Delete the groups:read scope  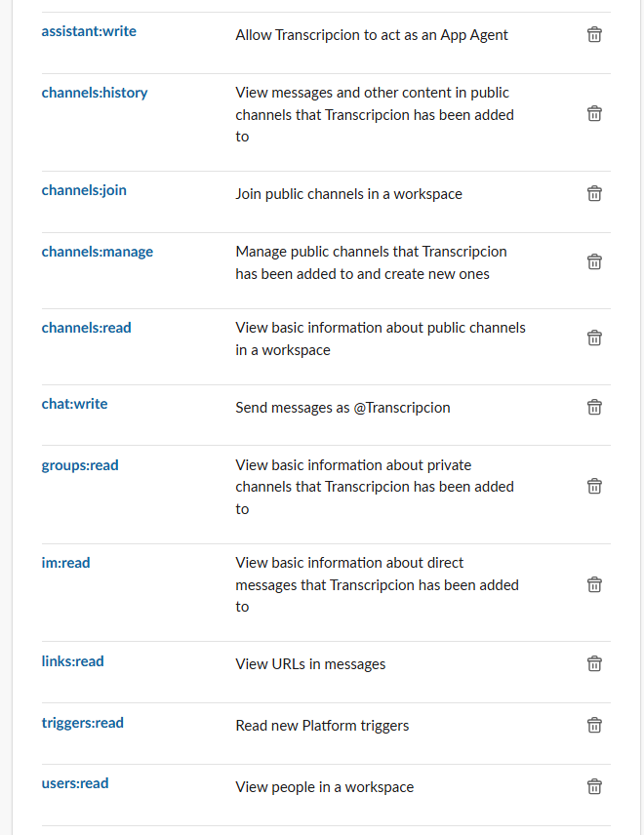point(594,486)
